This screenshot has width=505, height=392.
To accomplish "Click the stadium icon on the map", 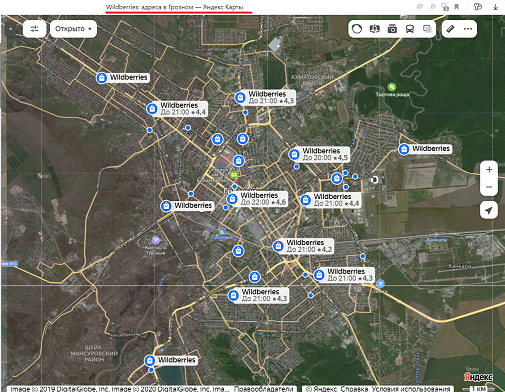I will click(374, 180).
